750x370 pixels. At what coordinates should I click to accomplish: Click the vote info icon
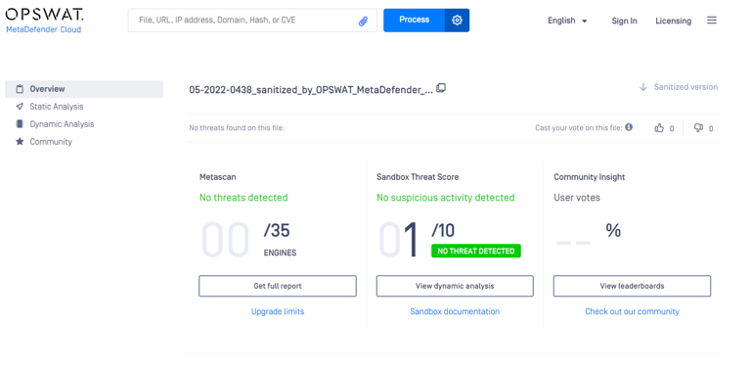629,127
